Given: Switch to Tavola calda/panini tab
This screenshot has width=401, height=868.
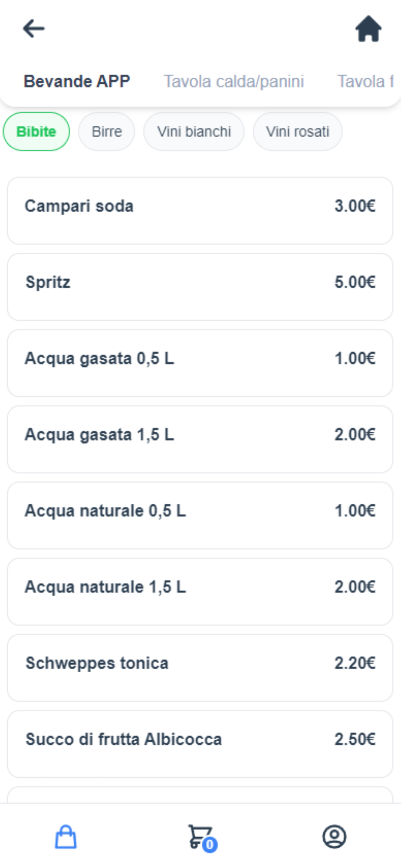Looking at the screenshot, I should (x=233, y=82).
